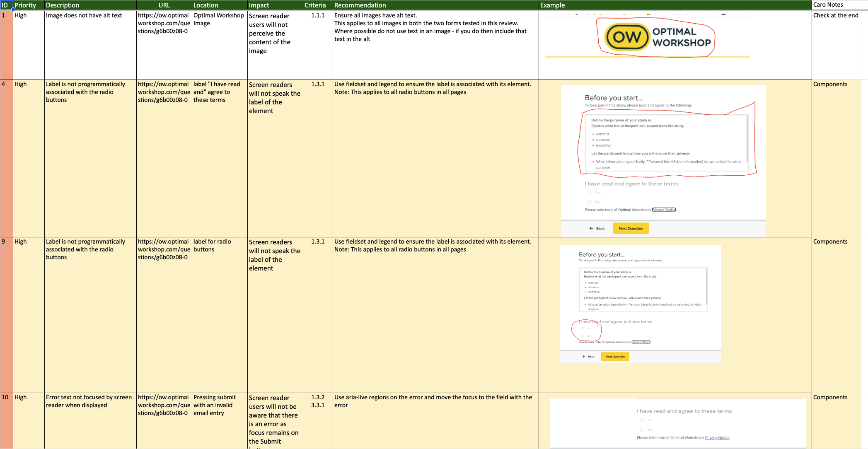Select the ID cell containing 4
Viewport: 868px width, 449px height.
pyautogui.click(x=7, y=158)
